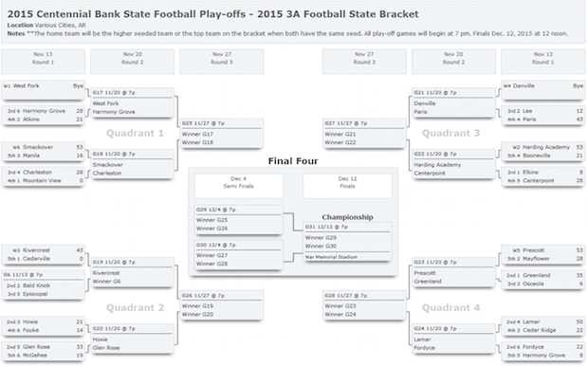
Task: Select the Championship game G31 box
Action: coord(347,242)
